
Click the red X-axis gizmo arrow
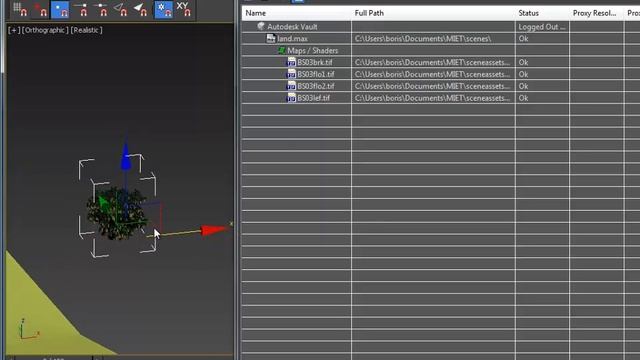tap(214, 230)
